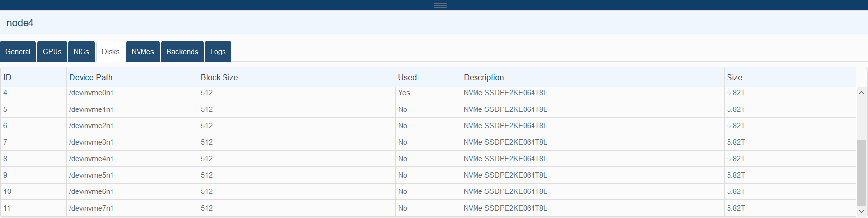Switch to the General tab
This screenshot has width=868, height=218.
tap(18, 52)
